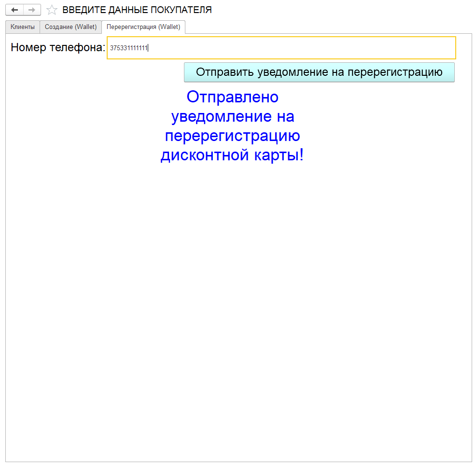Click the blue line уведомление на
476x465 pixels.
pos(232,117)
